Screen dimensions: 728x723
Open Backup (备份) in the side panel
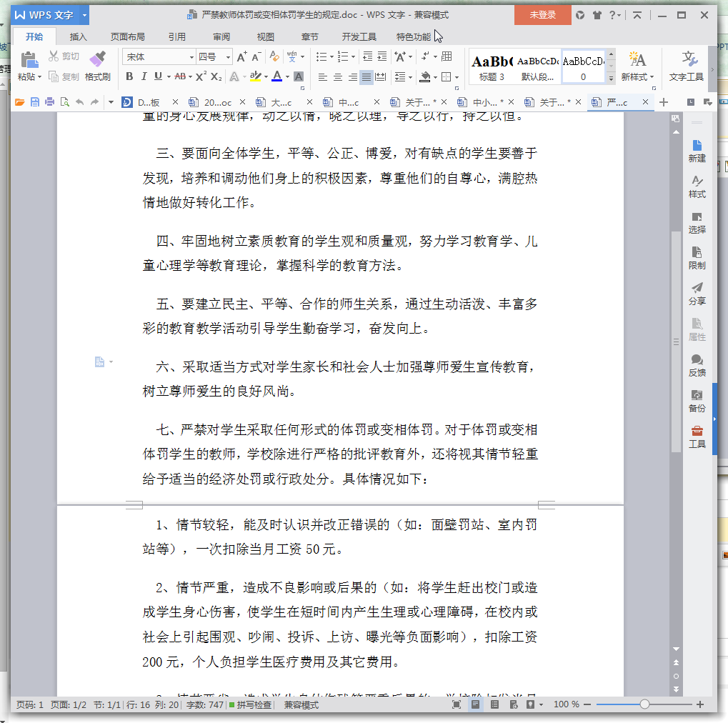(697, 402)
